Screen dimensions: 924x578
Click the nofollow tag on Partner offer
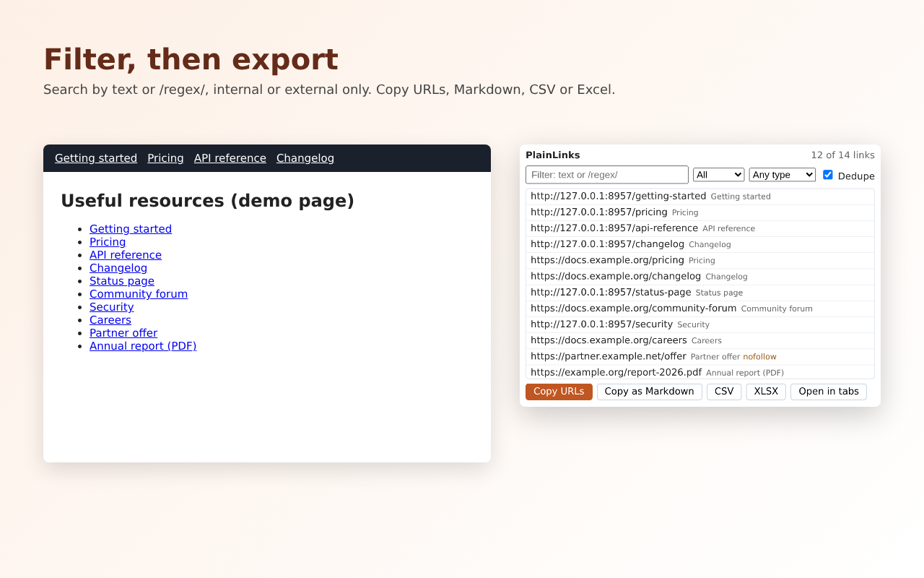tap(759, 357)
